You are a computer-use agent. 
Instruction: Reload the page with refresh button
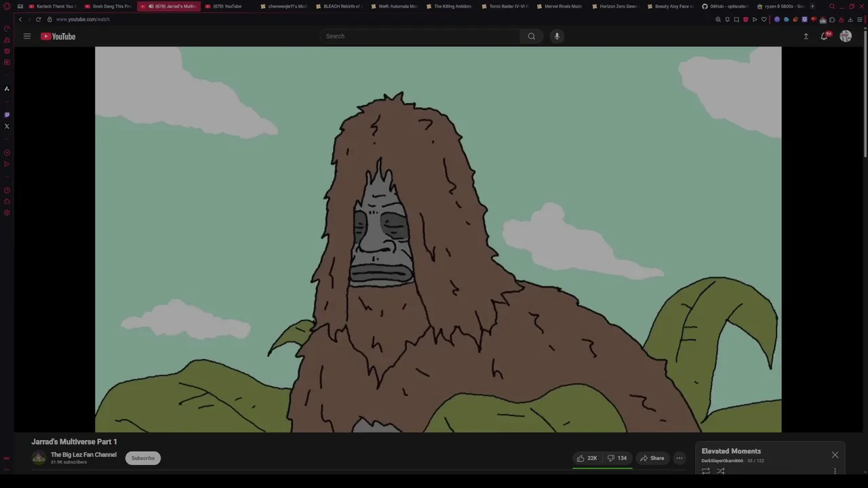[38, 19]
